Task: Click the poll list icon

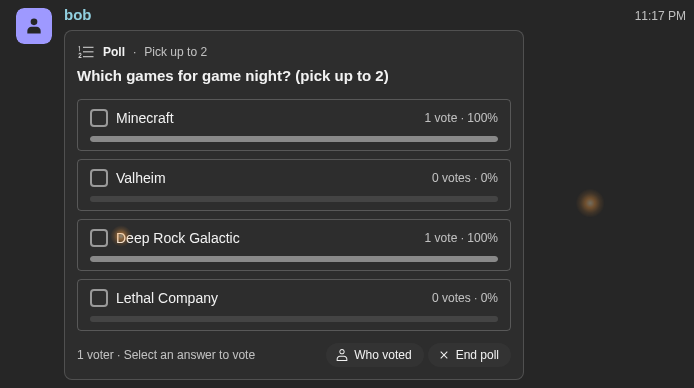Action: (86, 52)
